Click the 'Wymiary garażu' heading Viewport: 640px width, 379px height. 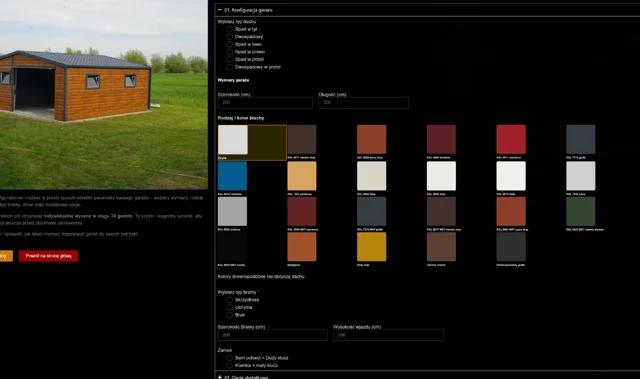pos(233,80)
